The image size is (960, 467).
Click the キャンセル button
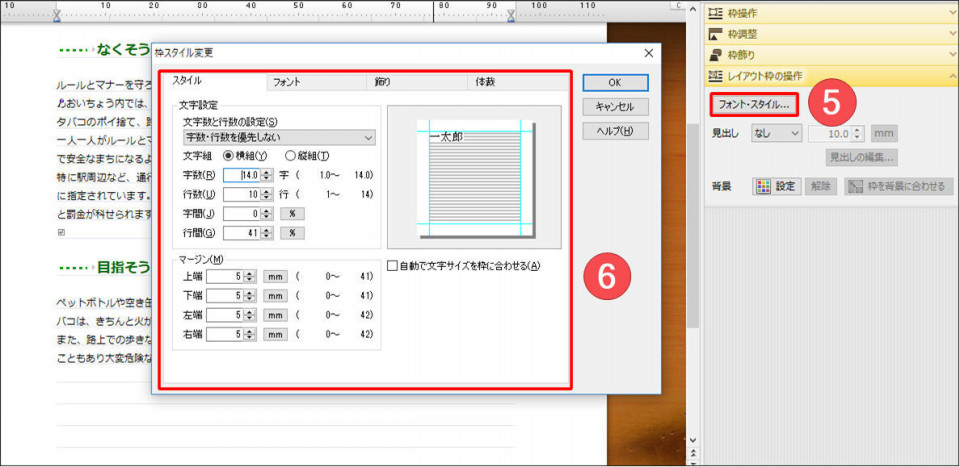coord(615,106)
